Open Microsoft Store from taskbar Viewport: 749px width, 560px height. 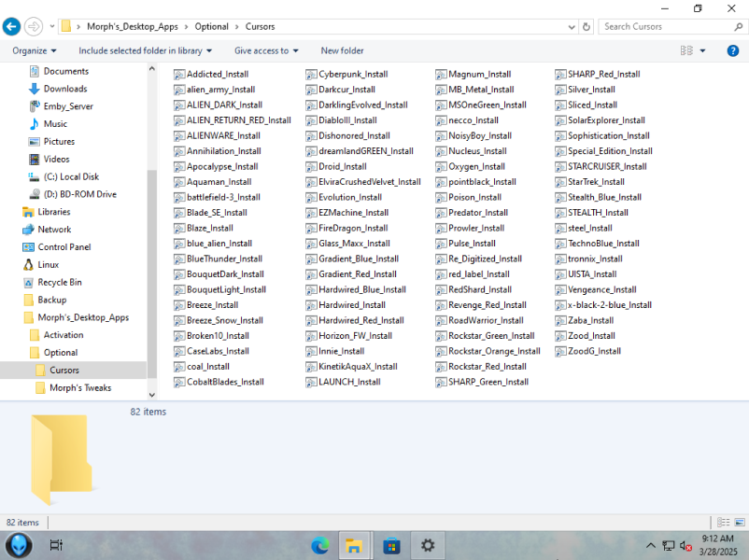391,545
